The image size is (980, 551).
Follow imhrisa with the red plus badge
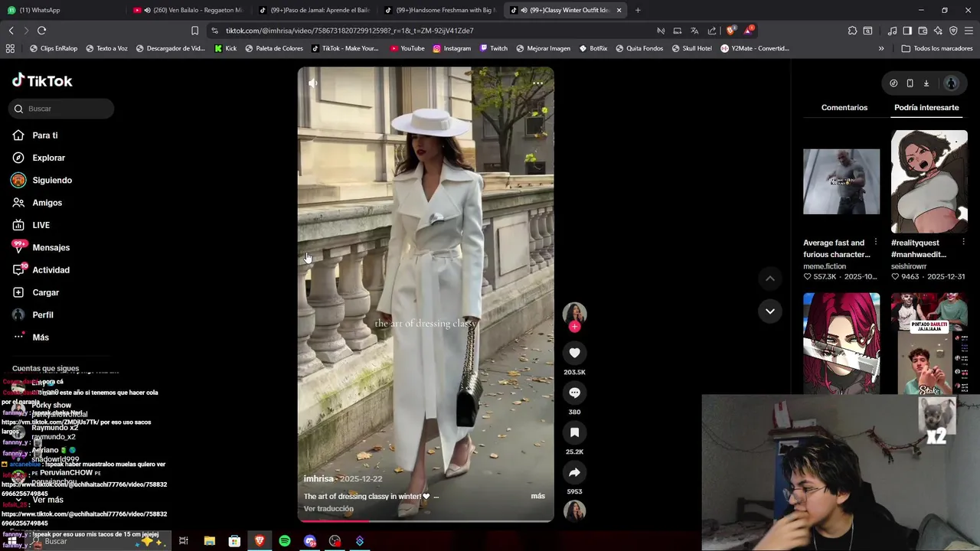[574, 327]
